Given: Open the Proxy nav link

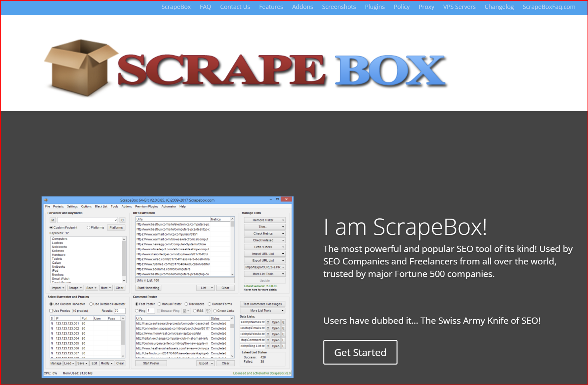Looking at the screenshot, I should pyautogui.click(x=426, y=7).
